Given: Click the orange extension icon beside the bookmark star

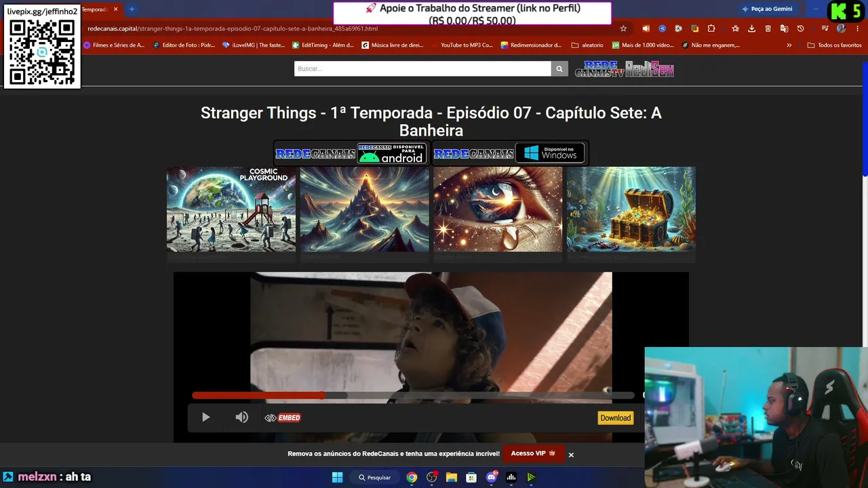Looking at the screenshot, I should point(646,28).
